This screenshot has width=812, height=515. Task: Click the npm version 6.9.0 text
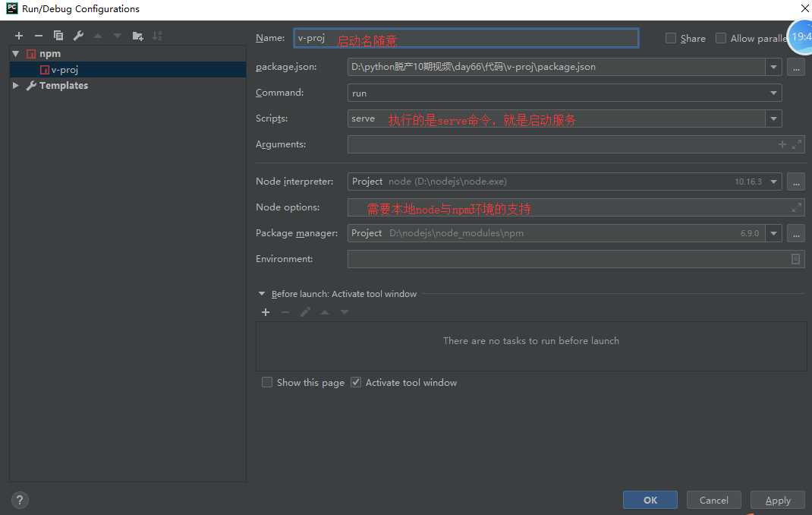750,233
